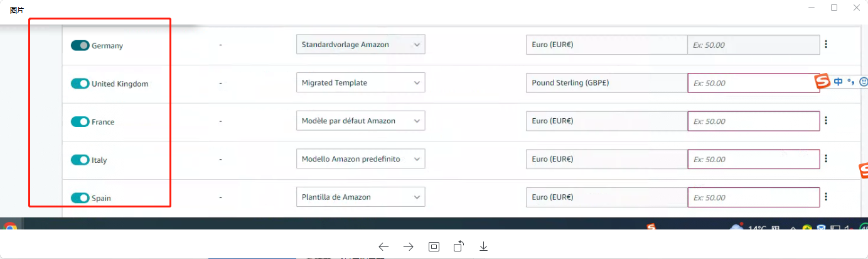Image resolution: width=868 pixels, height=259 pixels.
Task: Click the Italy price input field
Action: [753, 159]
